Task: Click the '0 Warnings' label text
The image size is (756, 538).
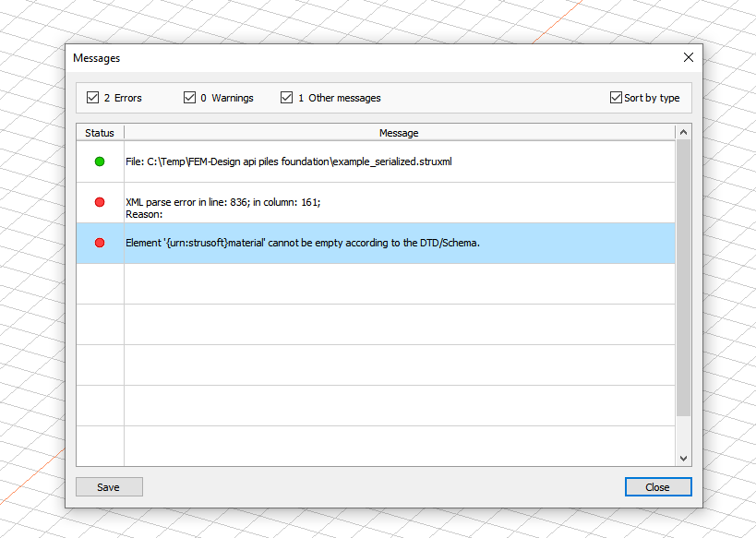Action: tap(227, 98)
